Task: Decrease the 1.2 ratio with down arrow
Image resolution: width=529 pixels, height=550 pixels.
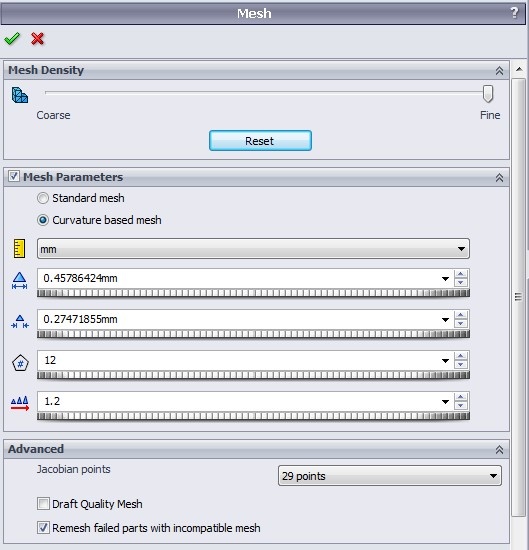Action: point(461,406)
